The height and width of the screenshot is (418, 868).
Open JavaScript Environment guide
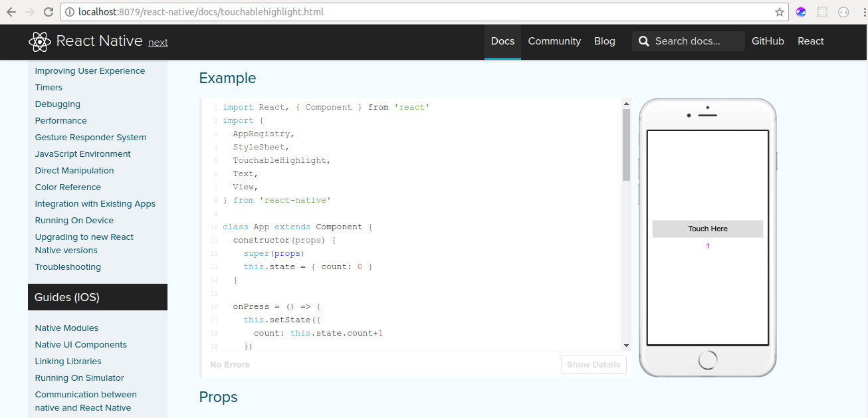point(83,154)
